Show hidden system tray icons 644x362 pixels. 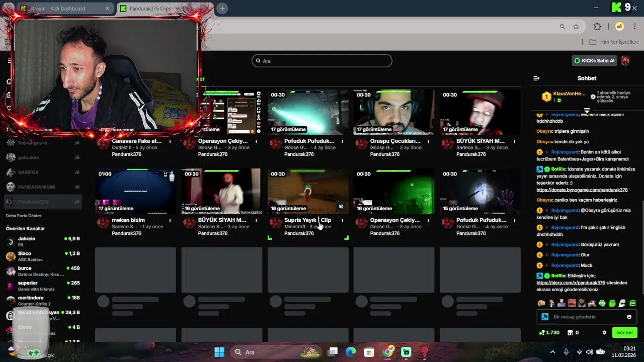[x=552, y=352]
